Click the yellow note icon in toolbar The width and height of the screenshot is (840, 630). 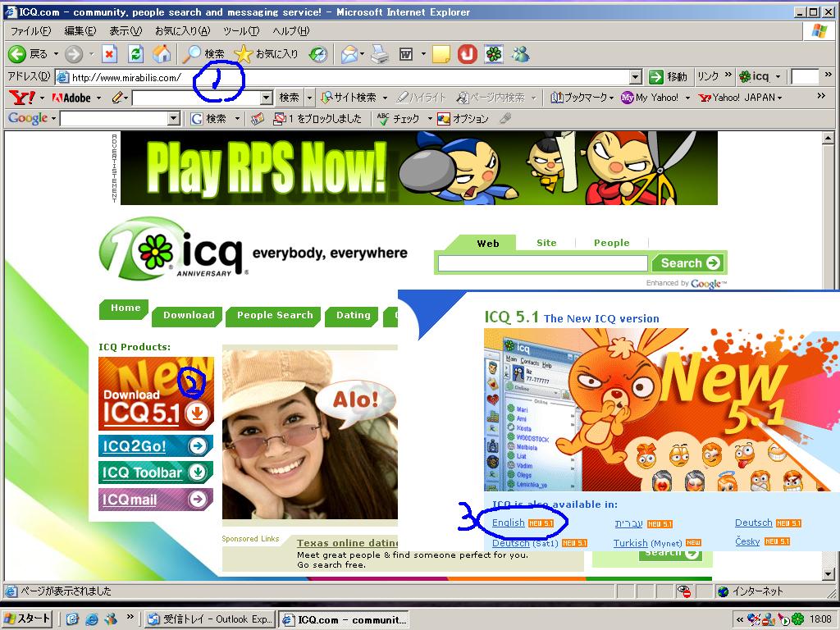point(441,53)
